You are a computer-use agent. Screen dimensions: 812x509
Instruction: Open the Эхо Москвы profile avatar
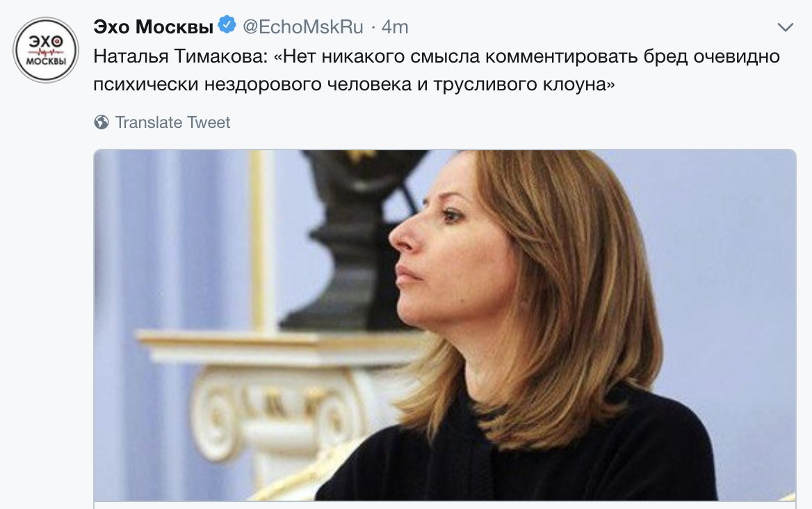coord(46,50)
